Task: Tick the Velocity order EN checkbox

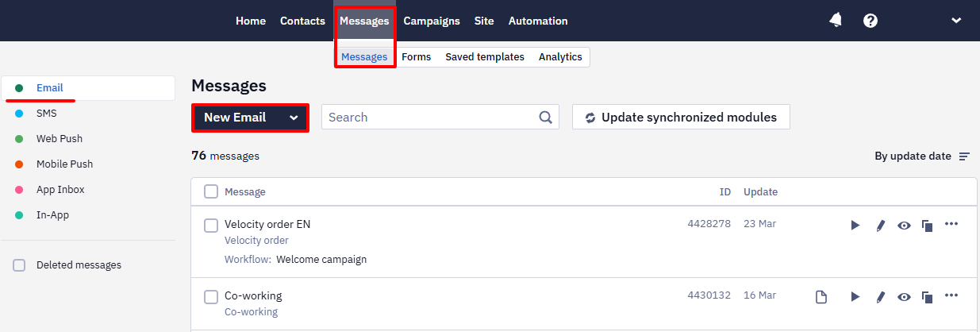Action: (x=211, y=226)
